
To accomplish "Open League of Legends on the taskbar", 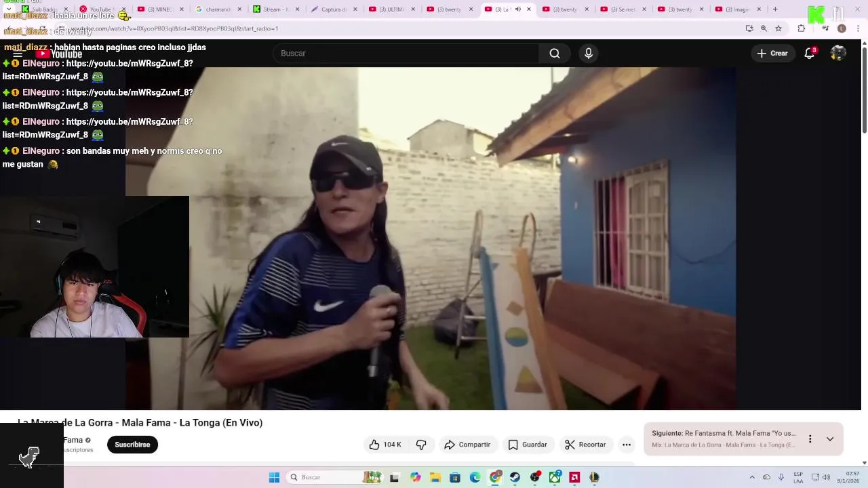I will pyautogui.click(x=594, y=477).
